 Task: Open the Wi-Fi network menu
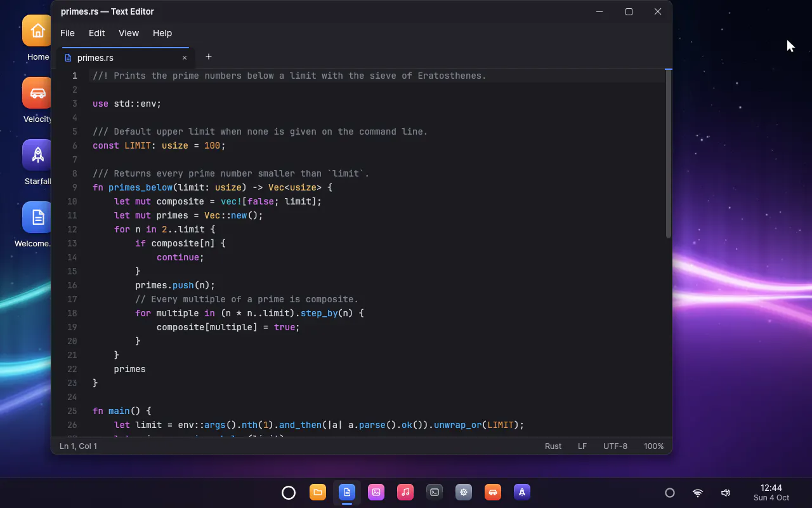click(x=698, y=493)
